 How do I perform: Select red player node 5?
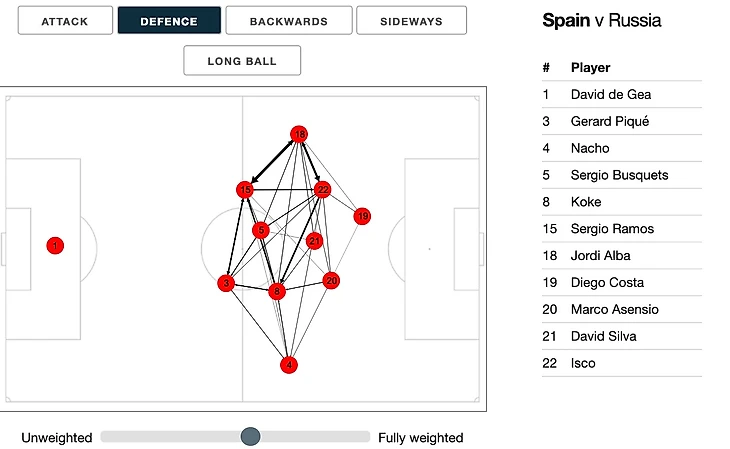pyautogui.click(x=261, y=230)
